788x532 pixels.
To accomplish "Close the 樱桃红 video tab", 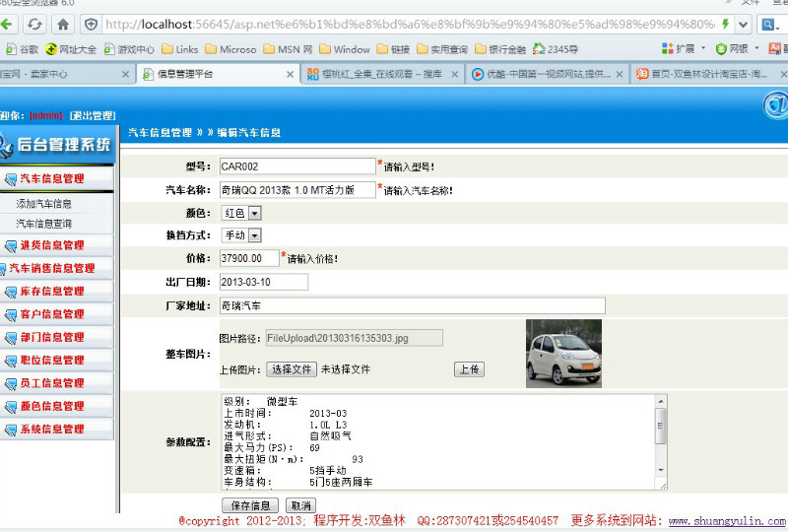I will (454, 75).
